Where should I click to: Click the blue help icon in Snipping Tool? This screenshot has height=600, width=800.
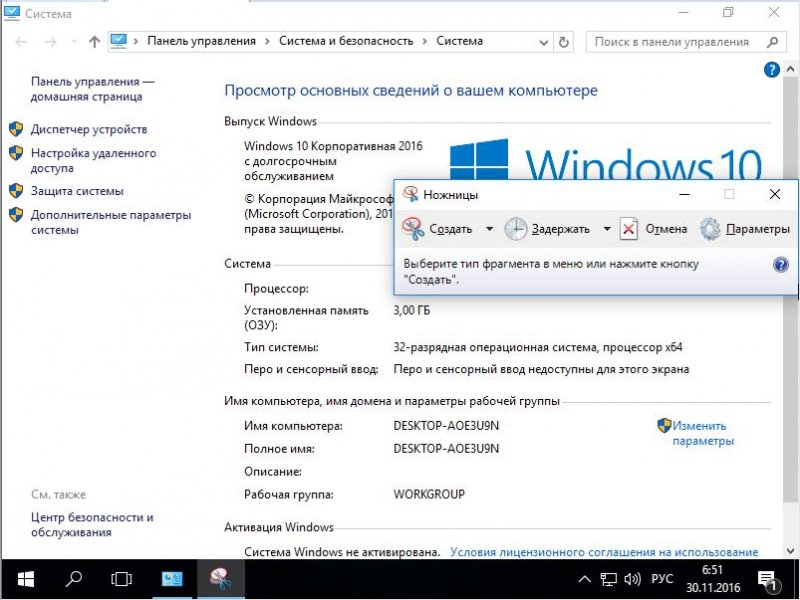pyautogui.click(x=781, y=265)
